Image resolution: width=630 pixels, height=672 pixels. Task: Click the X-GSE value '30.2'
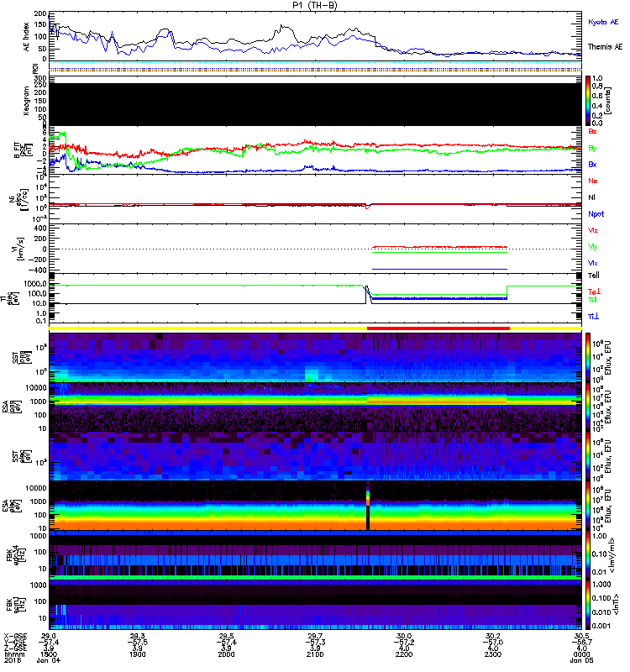click(x=493, y=636)
